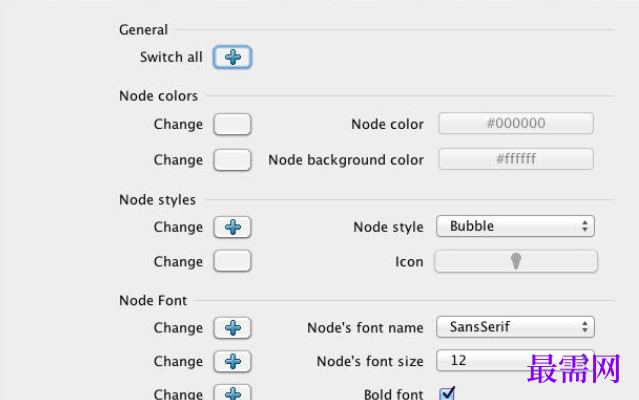Toggle Change box for Node background color

pos(232,160)
